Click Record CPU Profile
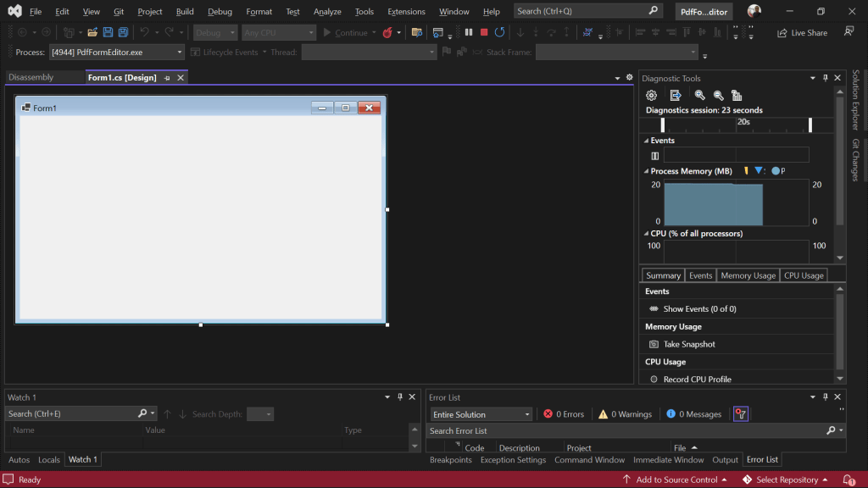868x488 pixels. click(x=697, y=379)
